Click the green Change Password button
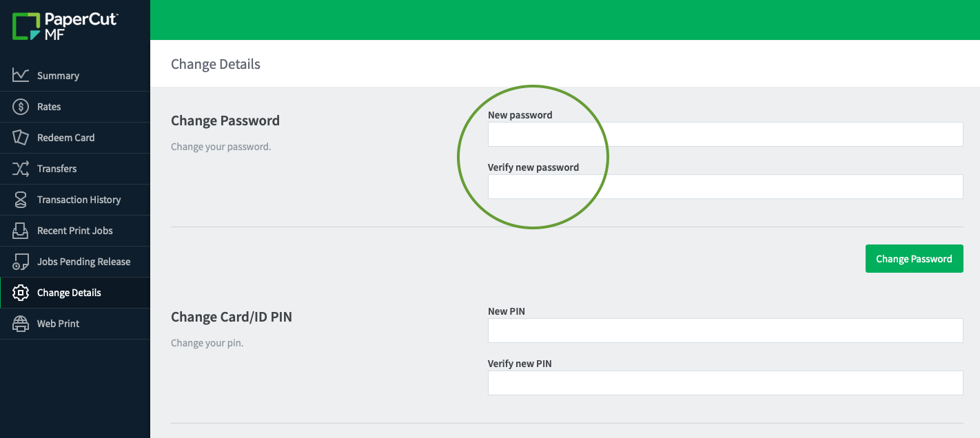980x438 pixels. point(914,259)
